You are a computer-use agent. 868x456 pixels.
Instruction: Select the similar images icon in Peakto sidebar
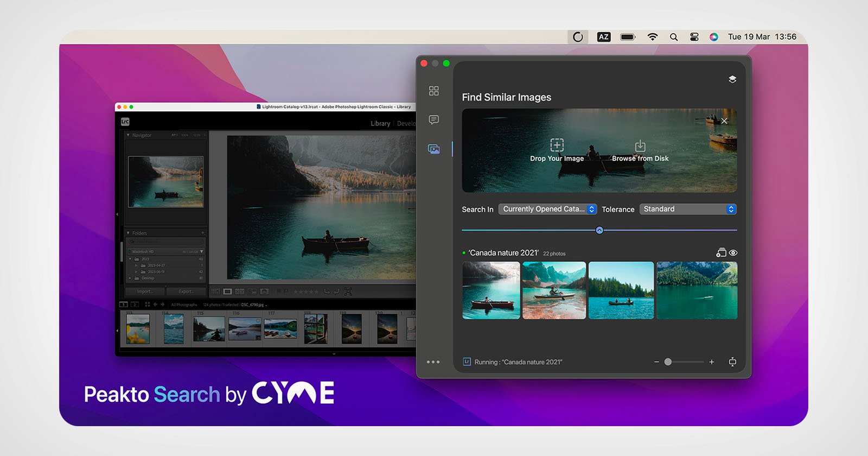433,149
